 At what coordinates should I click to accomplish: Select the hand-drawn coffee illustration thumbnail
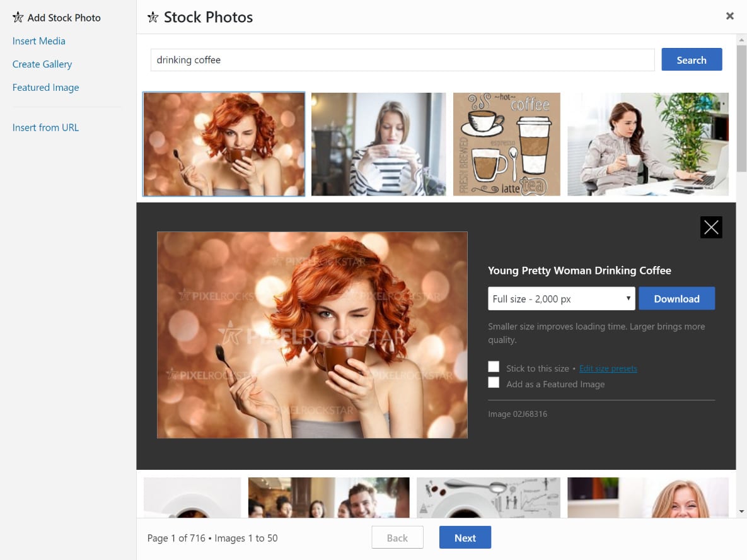point(506,144)
